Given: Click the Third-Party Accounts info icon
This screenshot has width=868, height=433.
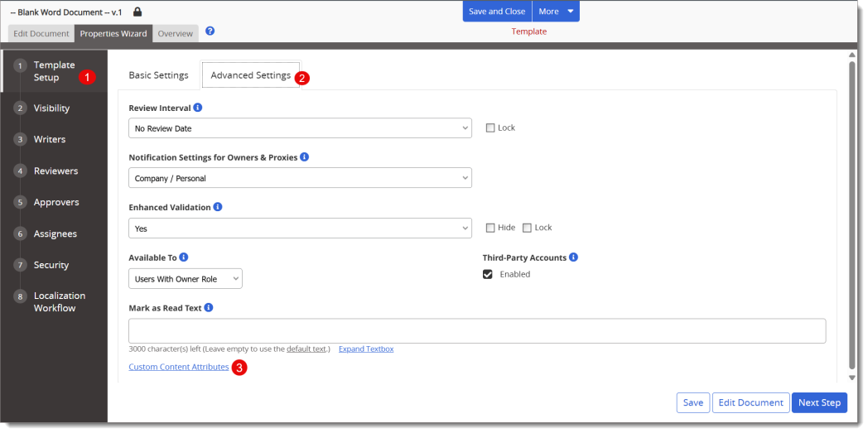Looking at the screenshot, I should (573, 257).
